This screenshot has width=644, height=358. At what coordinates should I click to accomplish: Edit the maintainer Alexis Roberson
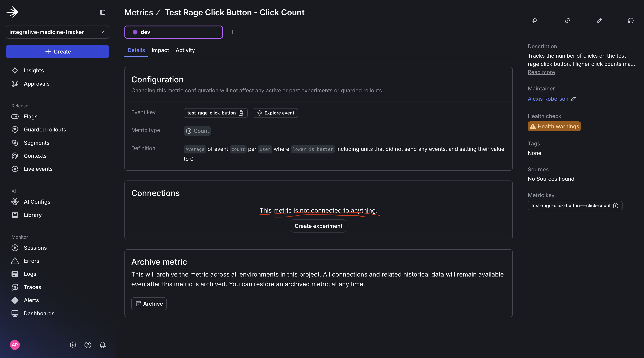coord(573,99)
